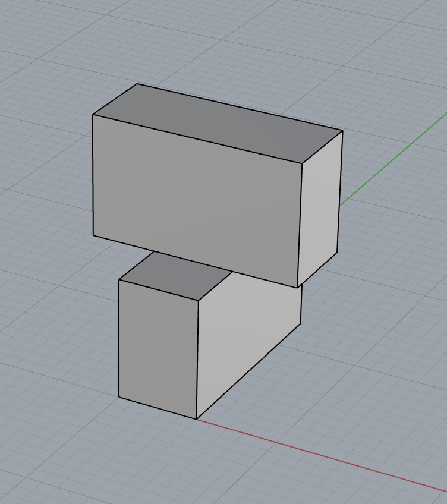Click the visible top face of the lower box
This screenshot has width=447, height=504.
[x=175, y=276]
